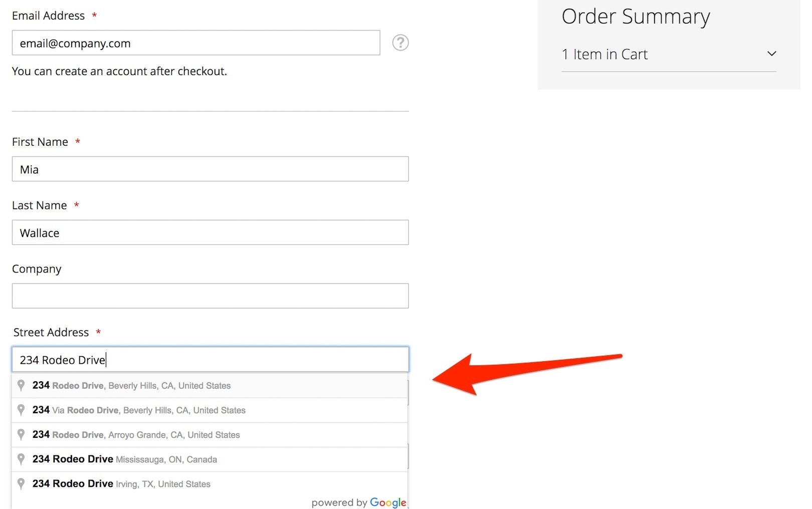This screenshot has height=509, width=812.
Task: Click the pin icon for the Irving, TX suggestion
Action: [21, 483]
